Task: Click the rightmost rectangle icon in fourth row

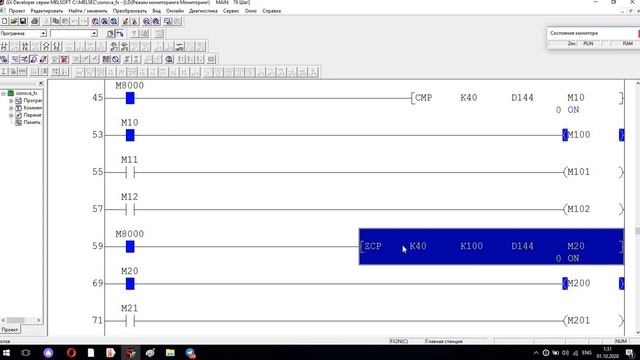Action: [x=211, y=60]
